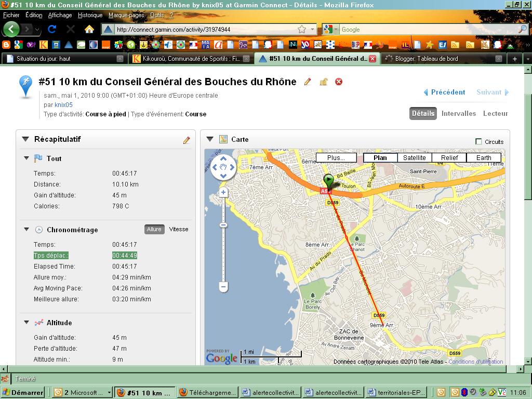Click the Bluetooth icon in system tray
532x399 pixels.
point(464,392)
